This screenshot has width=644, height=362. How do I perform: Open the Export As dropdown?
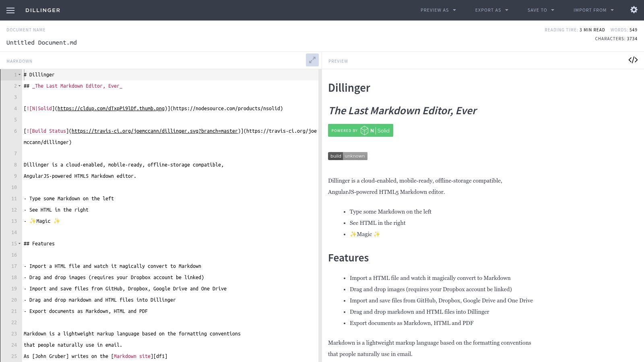tap(491, 10)
